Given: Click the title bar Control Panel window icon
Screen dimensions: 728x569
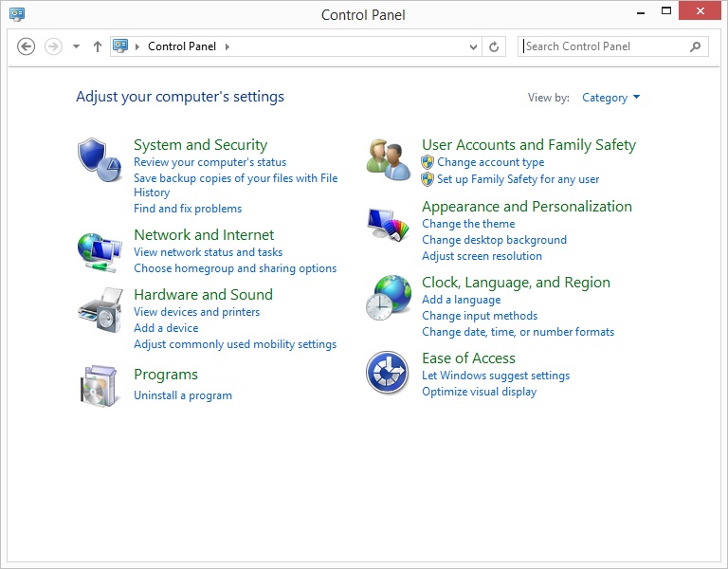Looking at the screenshot, I should (17, 14).
